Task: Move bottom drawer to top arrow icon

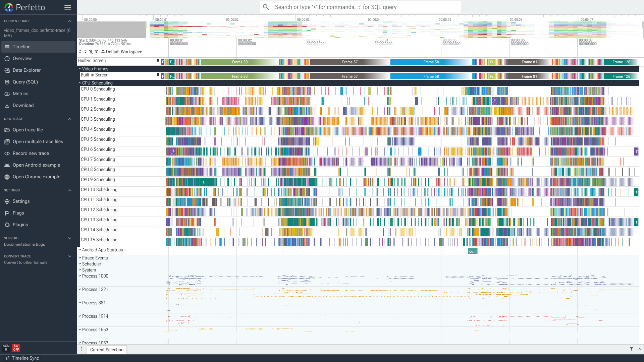Action: pos(632,349)
